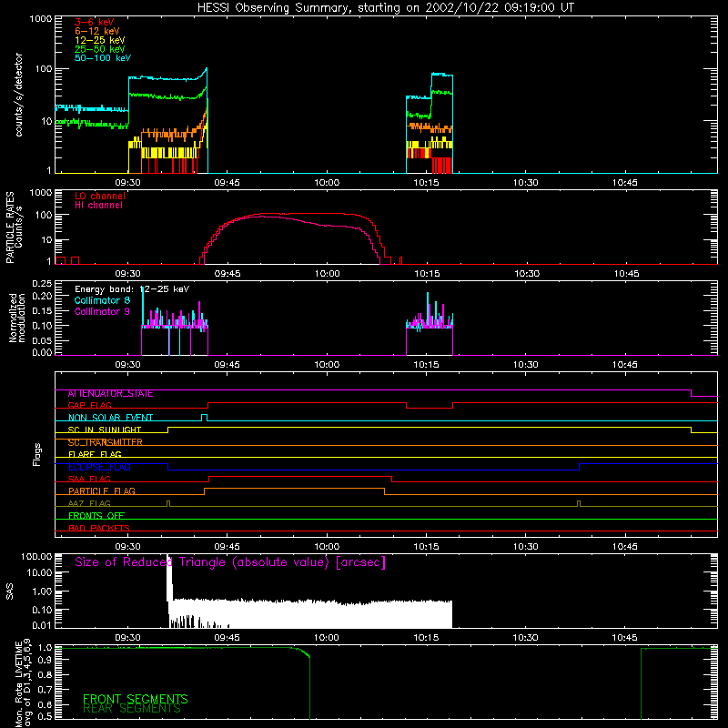Select the ECLIPSE_FLAG label
The image size is (728, 728).
click(99, 467)
